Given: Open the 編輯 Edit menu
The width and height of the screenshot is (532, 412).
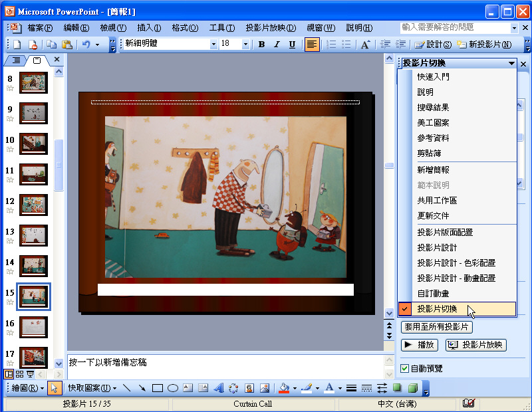Looking at the screenshot, I should tap(76, 28).
